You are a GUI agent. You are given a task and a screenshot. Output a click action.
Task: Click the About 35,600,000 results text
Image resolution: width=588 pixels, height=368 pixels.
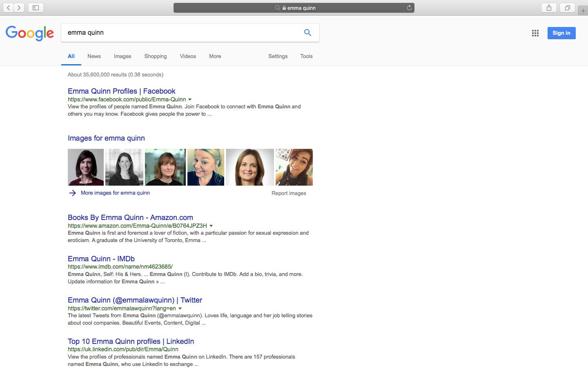(x=116, y=75)
